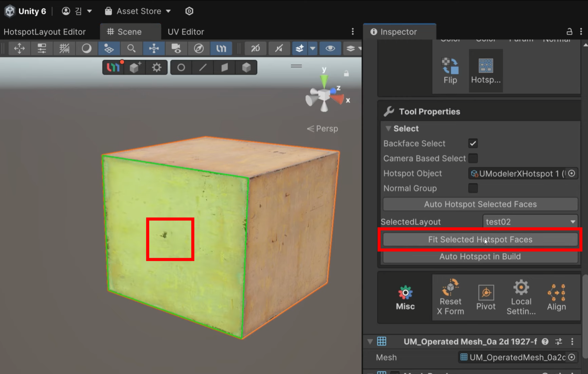
Task: Open mesh component preset sliders icon
Action: tap(559, 342)
